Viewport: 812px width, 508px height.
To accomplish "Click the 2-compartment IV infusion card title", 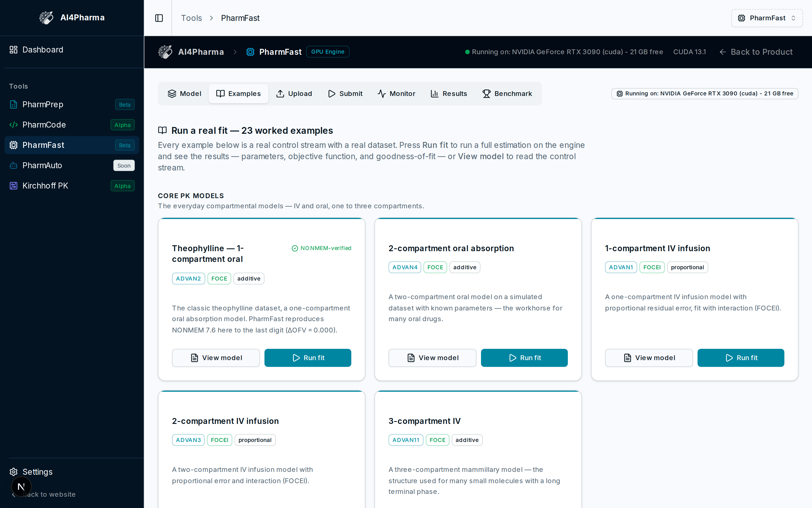I will coord(225,421).
